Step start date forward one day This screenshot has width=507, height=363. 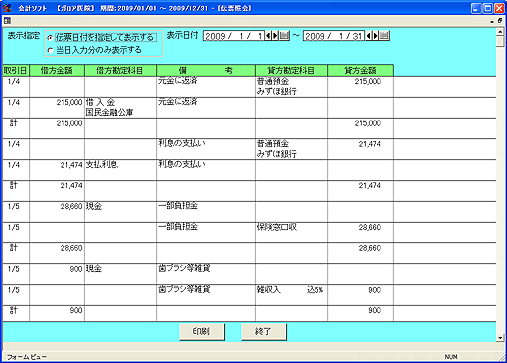(275, 35)
